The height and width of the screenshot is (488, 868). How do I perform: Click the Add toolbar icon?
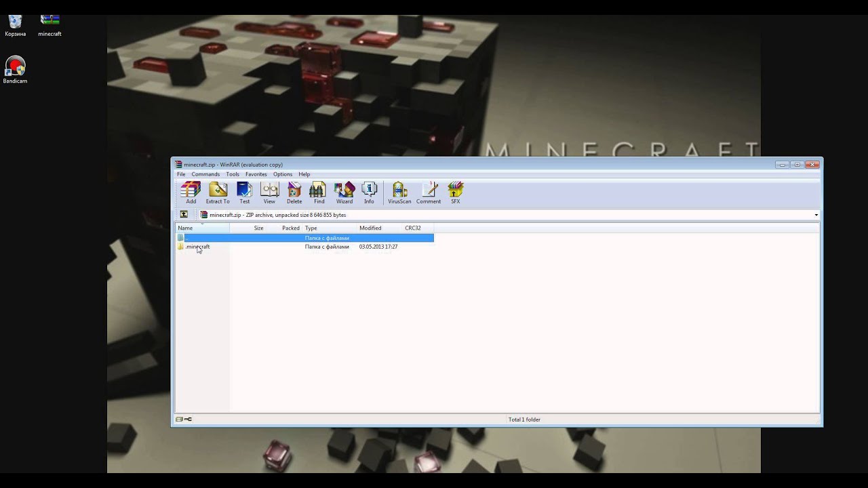point(191,192)
